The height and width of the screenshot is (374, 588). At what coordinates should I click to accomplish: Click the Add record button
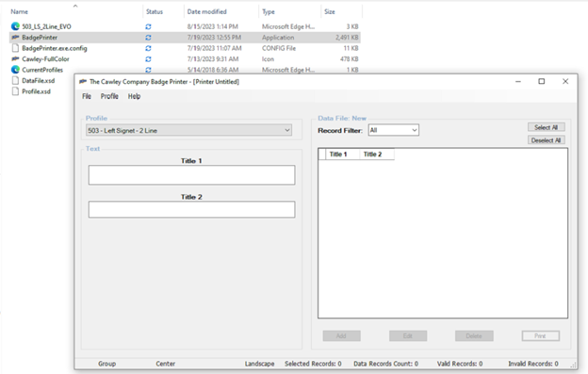tap(342, 335)
